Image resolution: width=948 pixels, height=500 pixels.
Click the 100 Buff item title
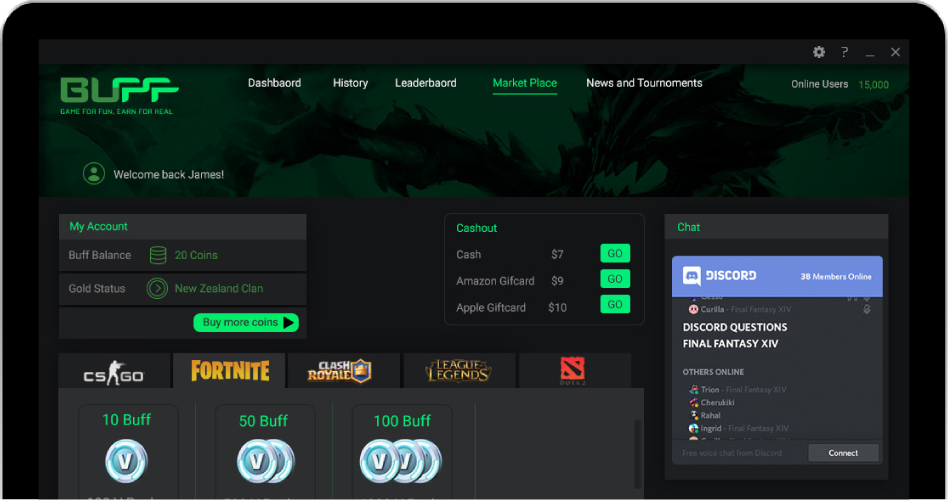tap(402, 421)
